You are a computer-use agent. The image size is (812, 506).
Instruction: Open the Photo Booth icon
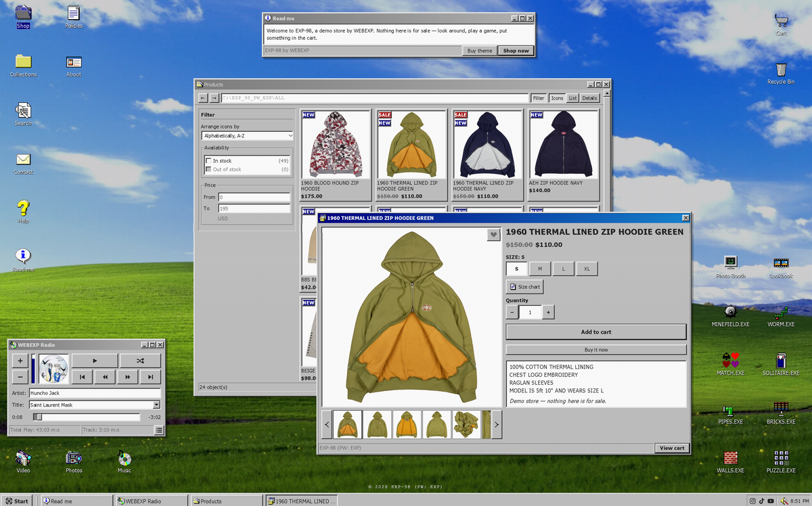[x=730, y=267]
